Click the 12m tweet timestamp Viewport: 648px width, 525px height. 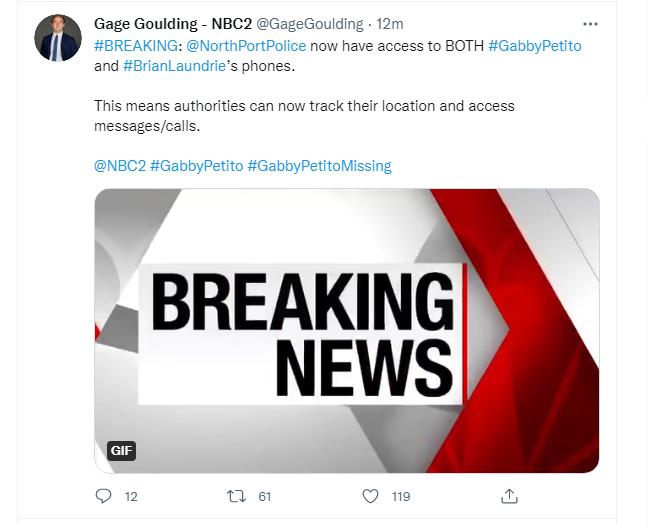(389, 23)
